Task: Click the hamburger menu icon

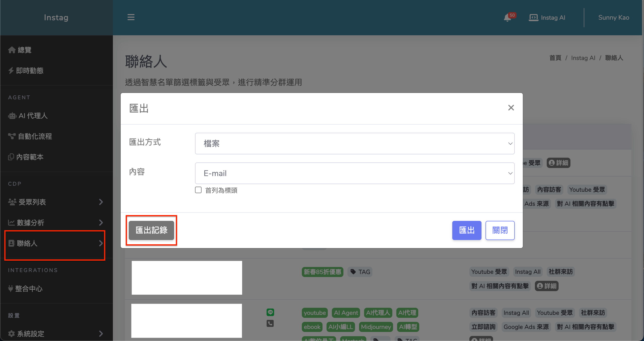Action: click(131, 17)
